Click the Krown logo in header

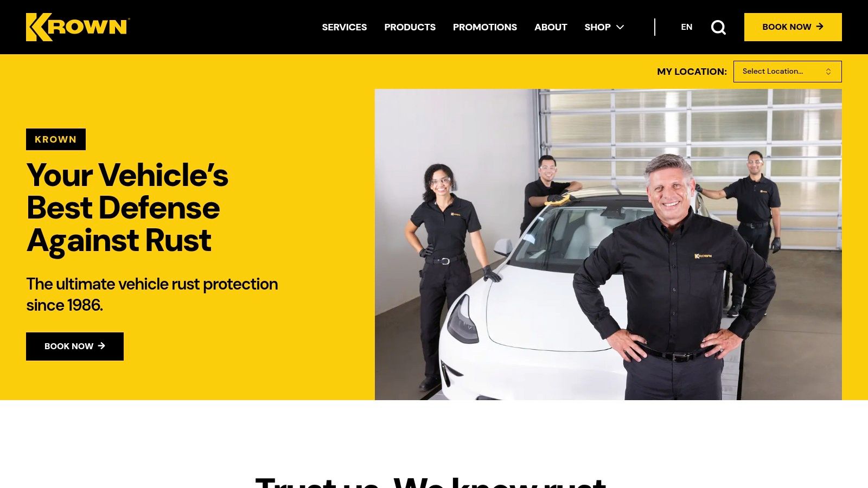78,27
